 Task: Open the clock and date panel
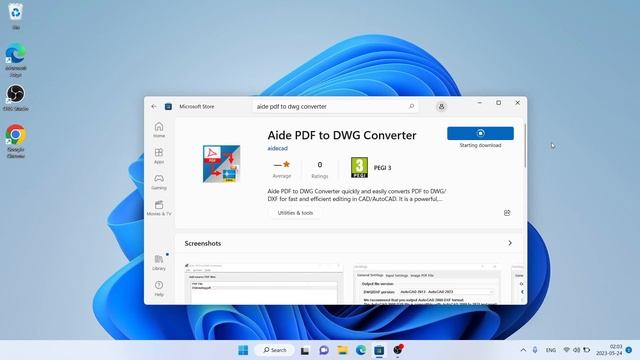click(x=609, y=350)
